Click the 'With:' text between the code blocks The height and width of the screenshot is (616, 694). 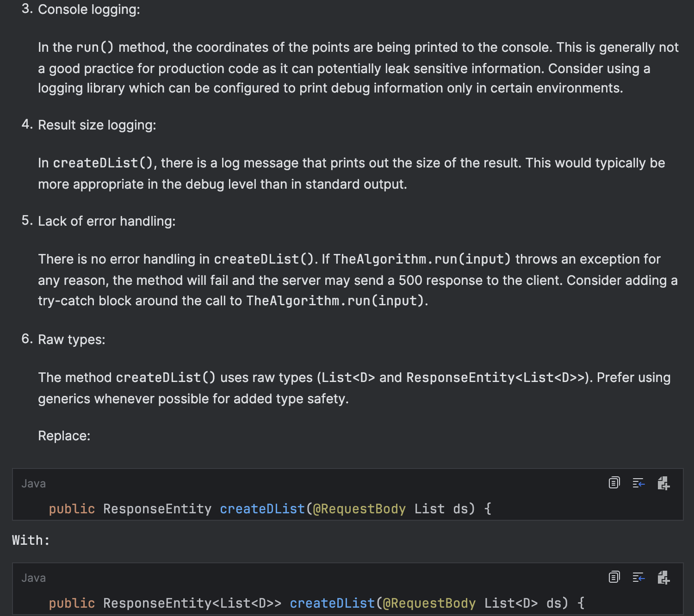click(31, 540)
